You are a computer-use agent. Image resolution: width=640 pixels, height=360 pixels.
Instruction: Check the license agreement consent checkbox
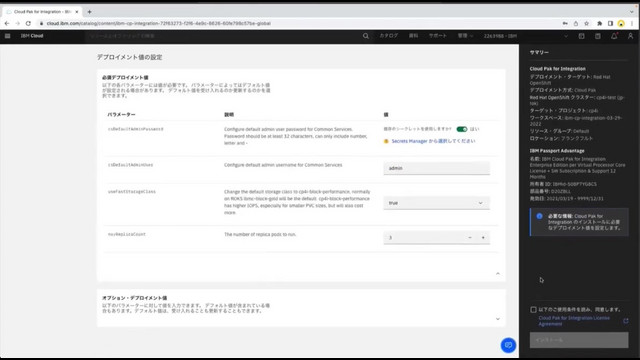pyautogui.click(x=533, y=309)
